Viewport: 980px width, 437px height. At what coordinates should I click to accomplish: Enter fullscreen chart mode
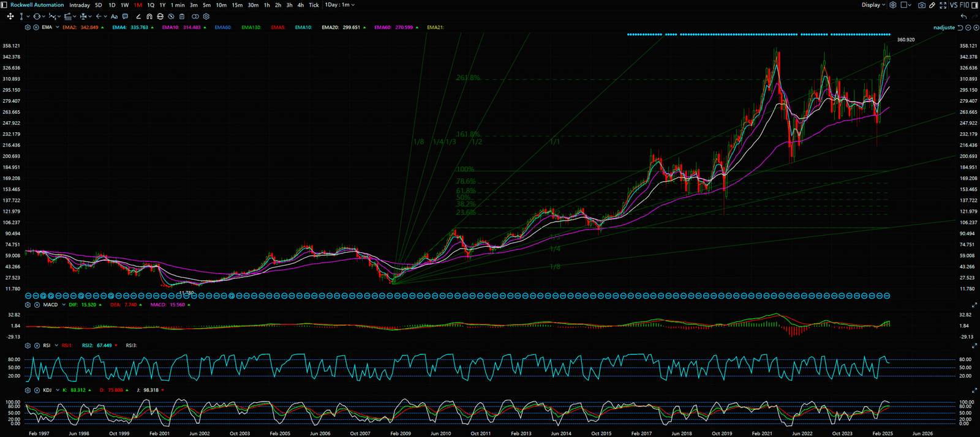tap(943, 5)
